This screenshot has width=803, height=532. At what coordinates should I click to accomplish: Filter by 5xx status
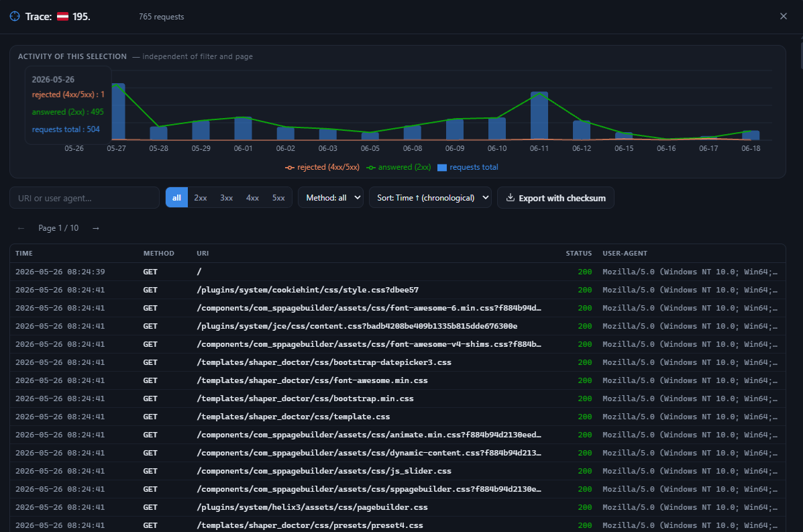coord(278,198)
